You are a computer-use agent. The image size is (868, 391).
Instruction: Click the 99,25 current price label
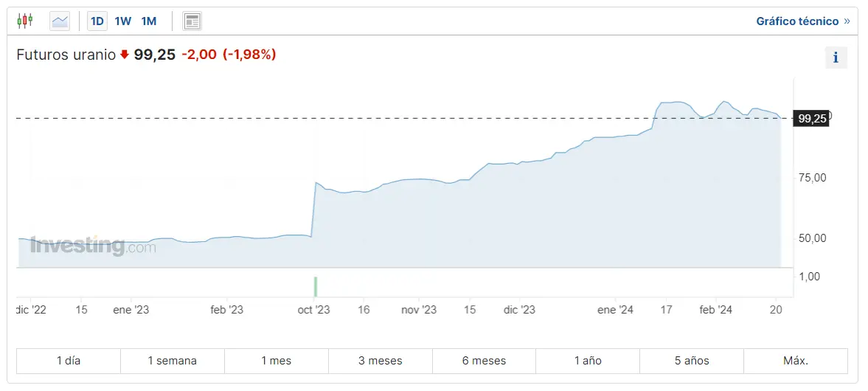pyautogui.click(x=812, y=118)
